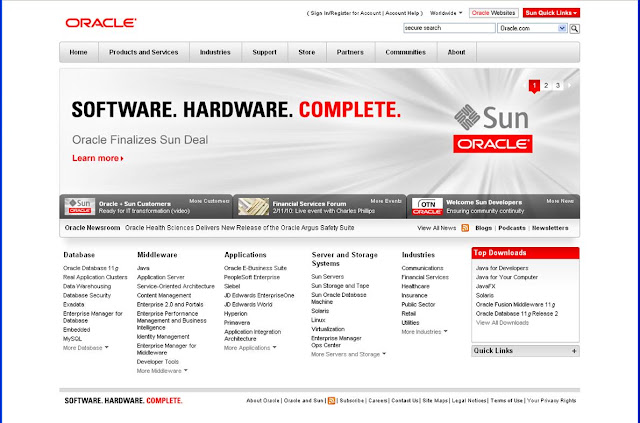This screenshot has width=640, height=423.
Task: Expand More Middleware list
Action: point(162,371)
